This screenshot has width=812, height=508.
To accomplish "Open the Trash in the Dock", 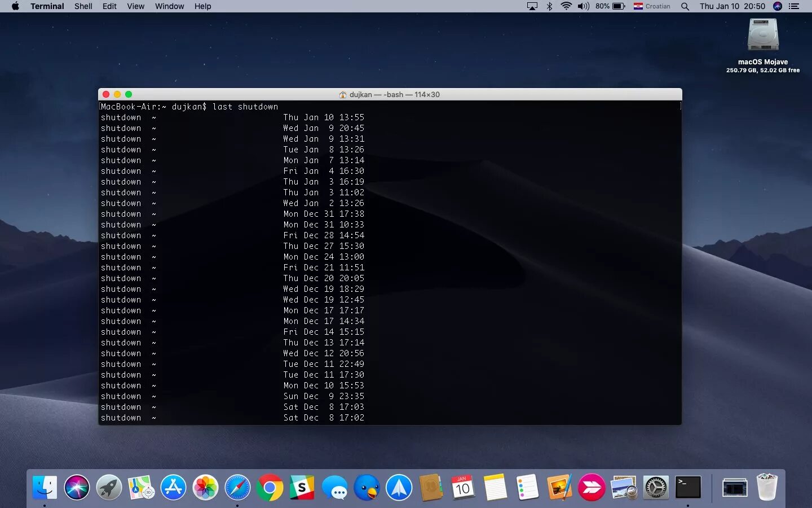I will point(767,487).
